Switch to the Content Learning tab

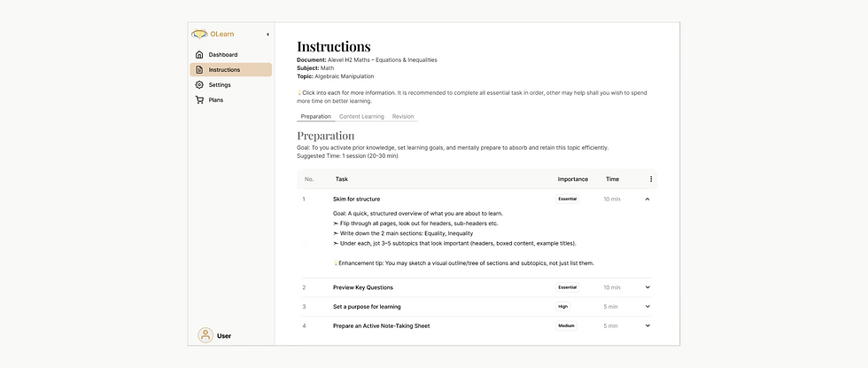361,116
